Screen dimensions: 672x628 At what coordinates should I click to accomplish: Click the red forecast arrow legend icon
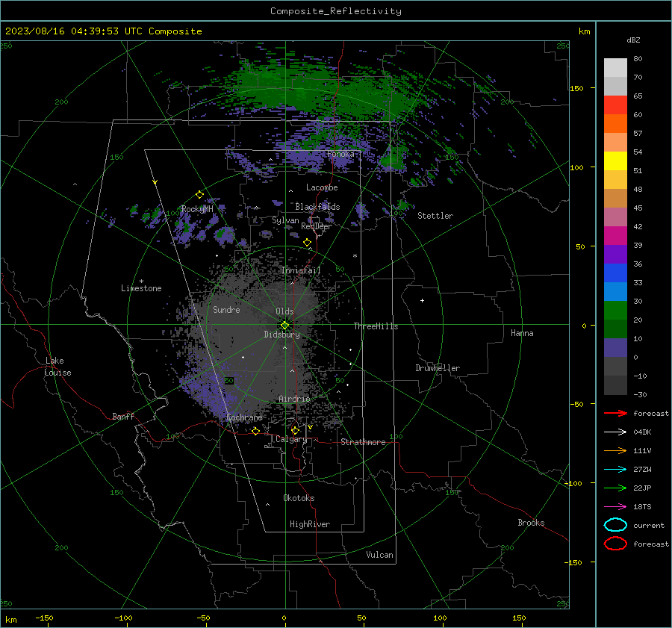point(615,413)
